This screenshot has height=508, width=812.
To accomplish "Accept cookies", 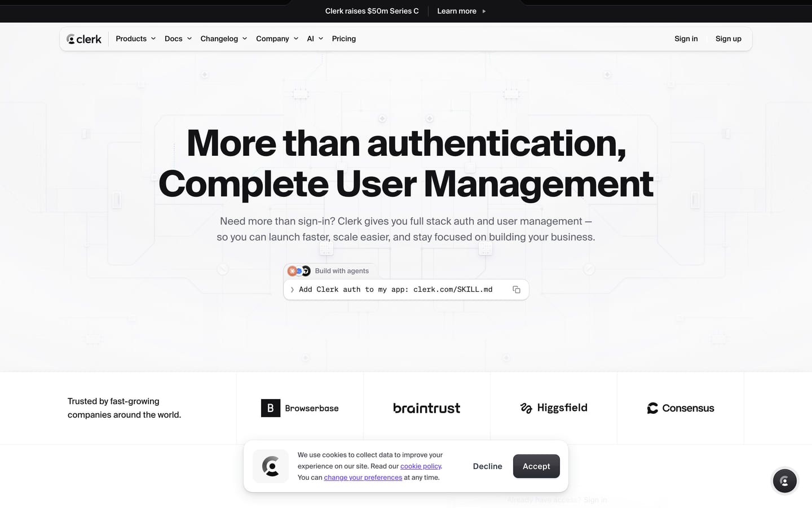I will click(x=536, y=466).
